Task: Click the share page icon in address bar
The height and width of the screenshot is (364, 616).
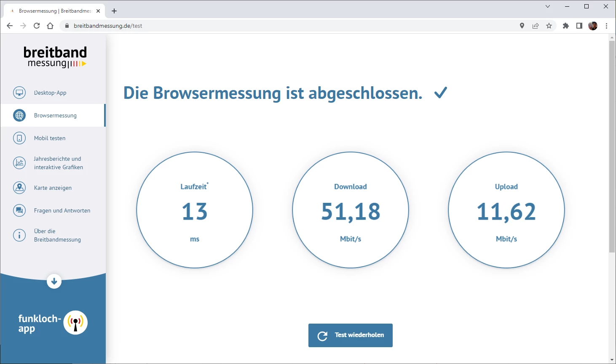Action: 536,26
